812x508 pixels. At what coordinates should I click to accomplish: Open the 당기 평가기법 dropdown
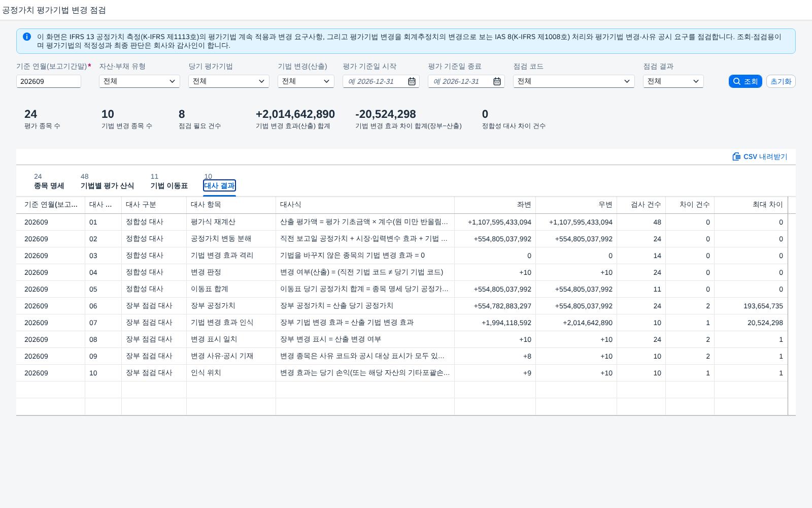[x=261, y=81]
